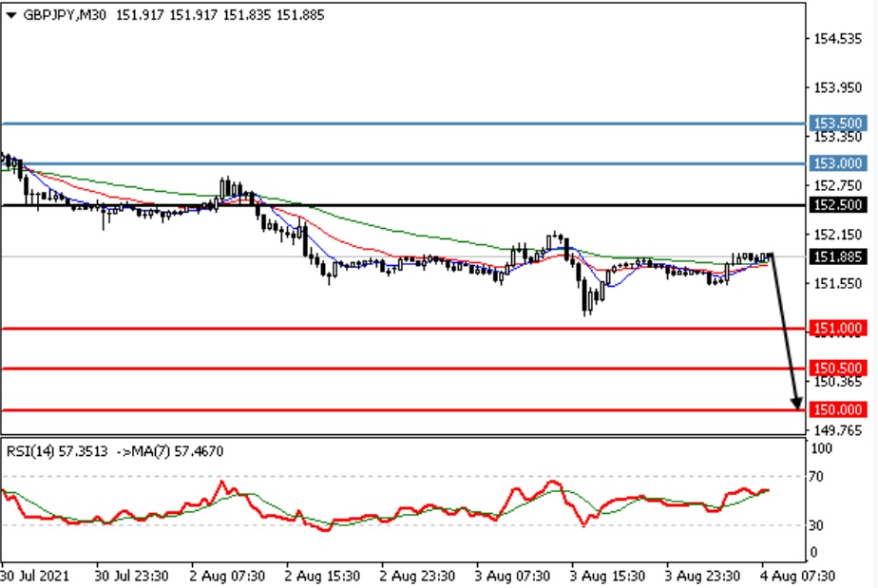Select the 150.000 red price level label
This screenshot has height=588, width=878.
[x=838, y=410]
